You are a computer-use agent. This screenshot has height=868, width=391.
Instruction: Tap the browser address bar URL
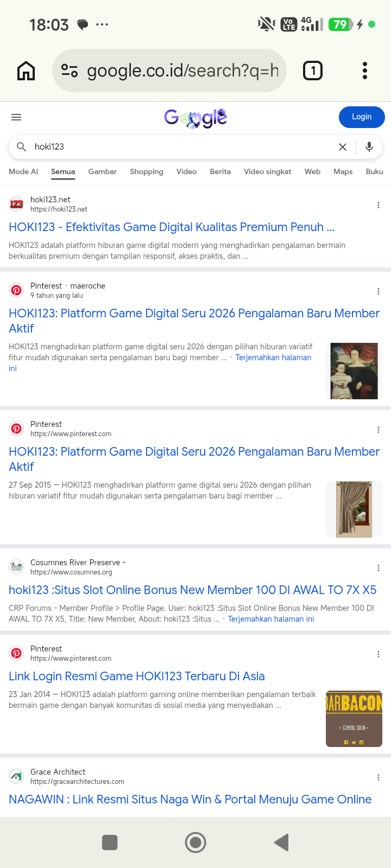182,71
